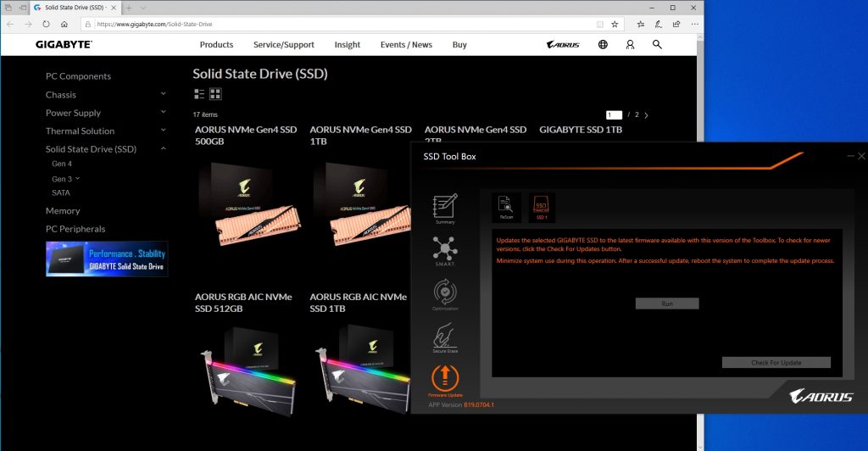
Task: Open the Products menu
Action: pos(216,44)
